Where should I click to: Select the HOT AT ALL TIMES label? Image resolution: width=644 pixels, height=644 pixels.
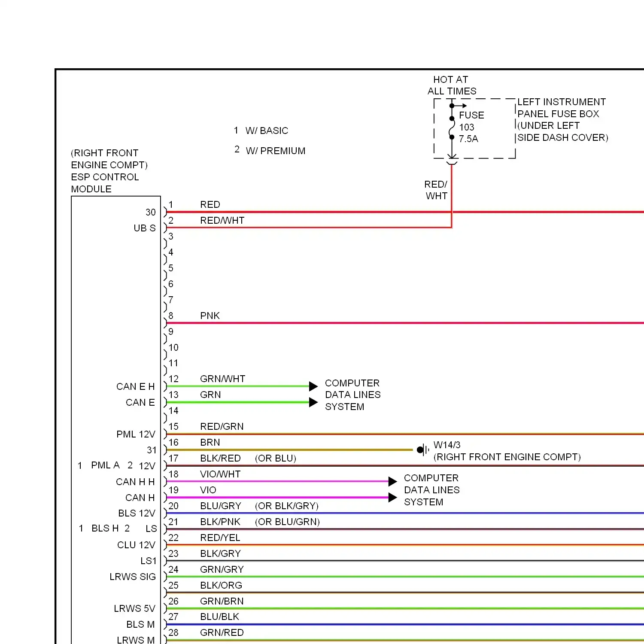[x=452, y=85]
